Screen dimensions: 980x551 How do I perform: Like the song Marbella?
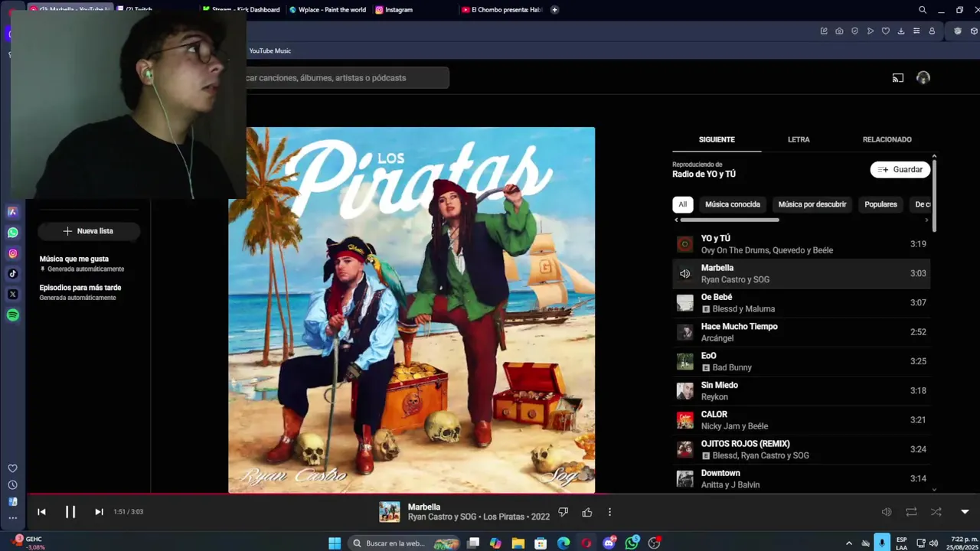[587, 512]
